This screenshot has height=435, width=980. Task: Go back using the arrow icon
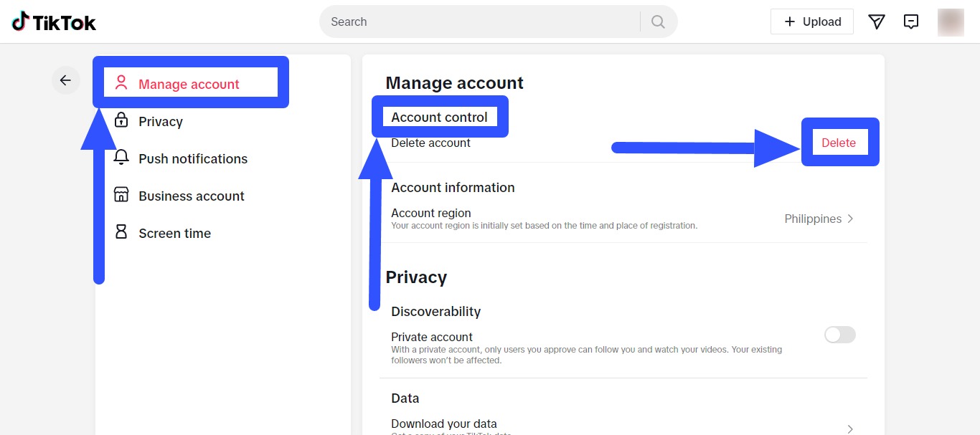pyautogui.click(x=65, y=80)
